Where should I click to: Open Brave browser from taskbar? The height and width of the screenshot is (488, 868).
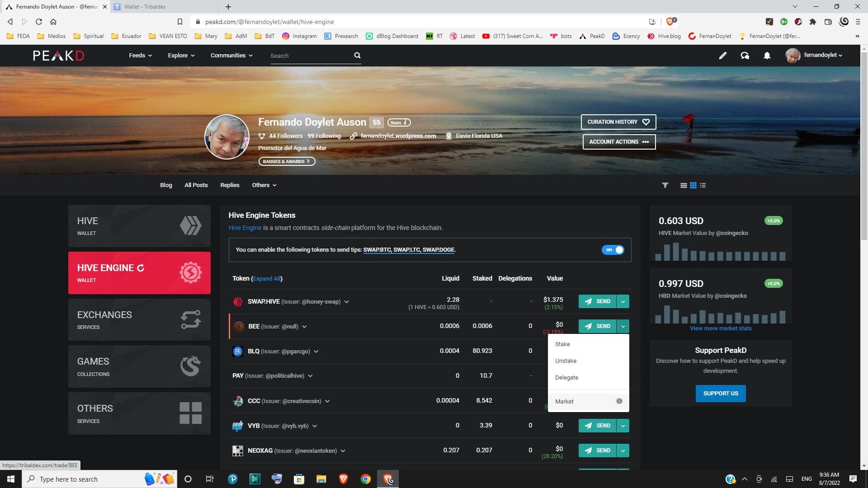[x=344, y=479]
